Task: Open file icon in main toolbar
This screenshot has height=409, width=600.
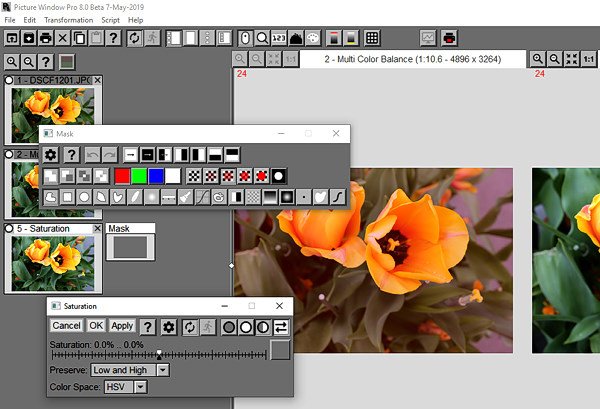Action: pyautogui.click(x=12, y=38)
